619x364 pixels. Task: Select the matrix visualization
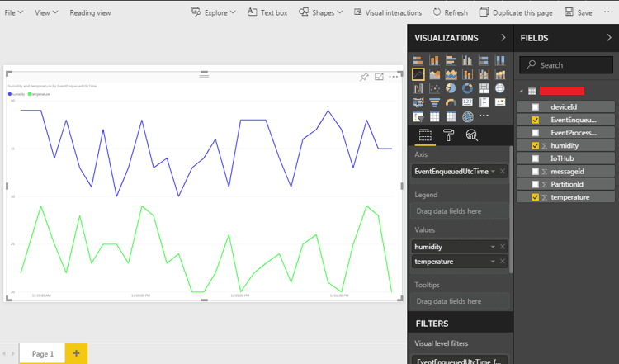[x=451, y=117]
